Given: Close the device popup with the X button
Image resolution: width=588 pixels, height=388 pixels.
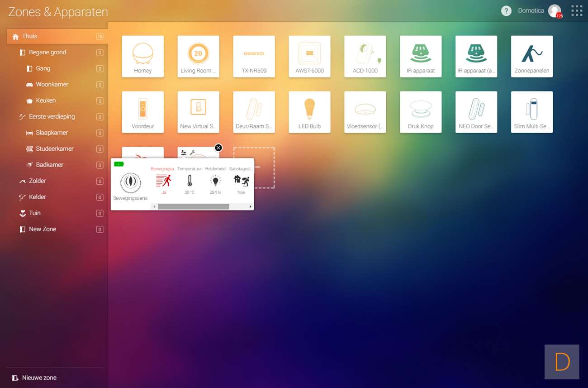Looking at the screenshot, I should pyautogui.click(x=218, y=148).
